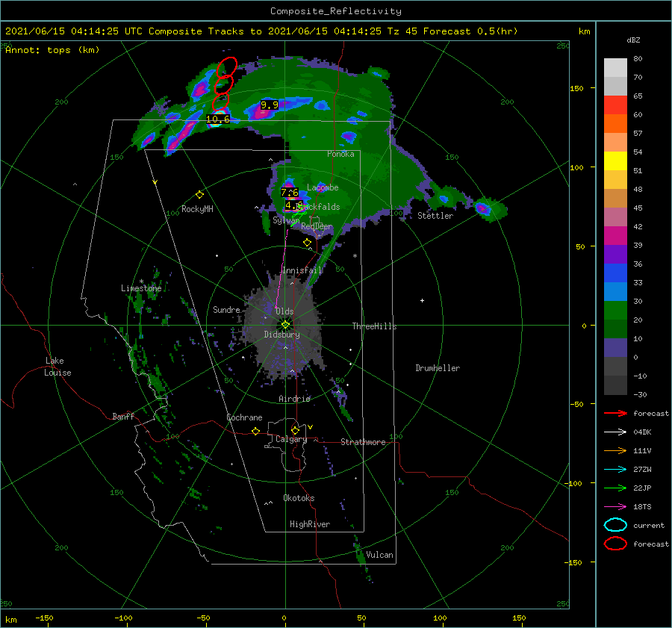Pick the yellow 51–54 dBZ swatch
Viewport: 672px width, 628px height.
pos(615,161)
